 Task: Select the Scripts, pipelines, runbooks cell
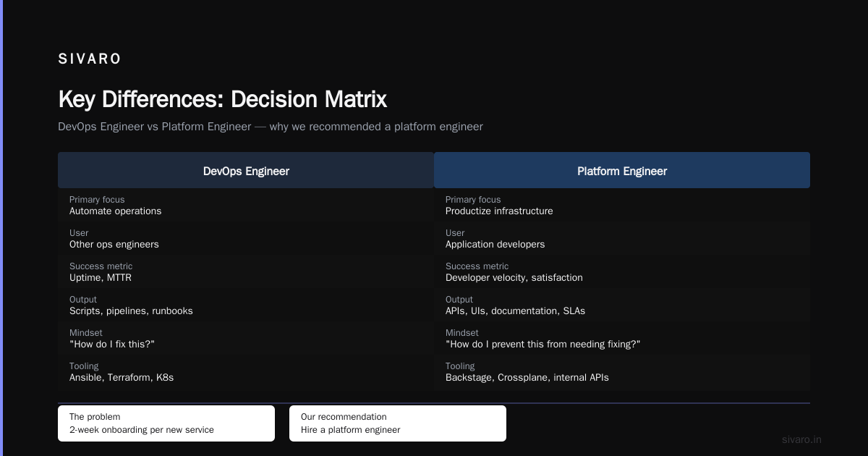coord(246,305)
